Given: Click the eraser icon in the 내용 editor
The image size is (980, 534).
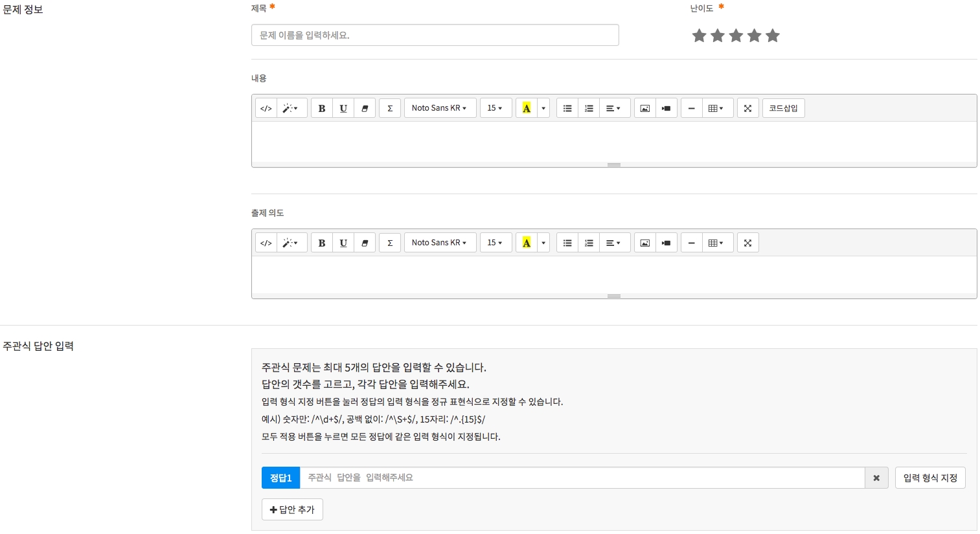Looking at the screenshot, I should tap(365, 108).
